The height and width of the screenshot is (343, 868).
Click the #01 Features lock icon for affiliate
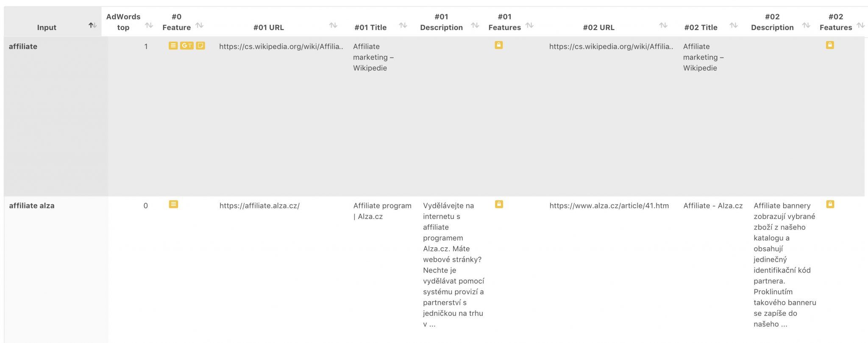498,45
